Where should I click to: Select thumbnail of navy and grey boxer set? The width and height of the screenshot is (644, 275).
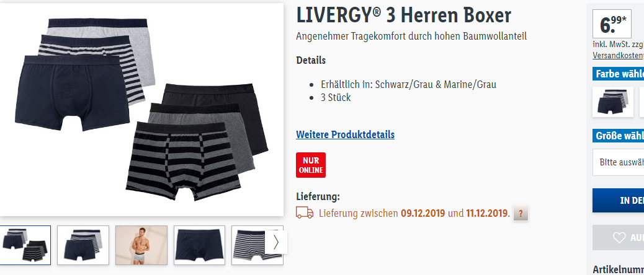(x=83, y=245)
